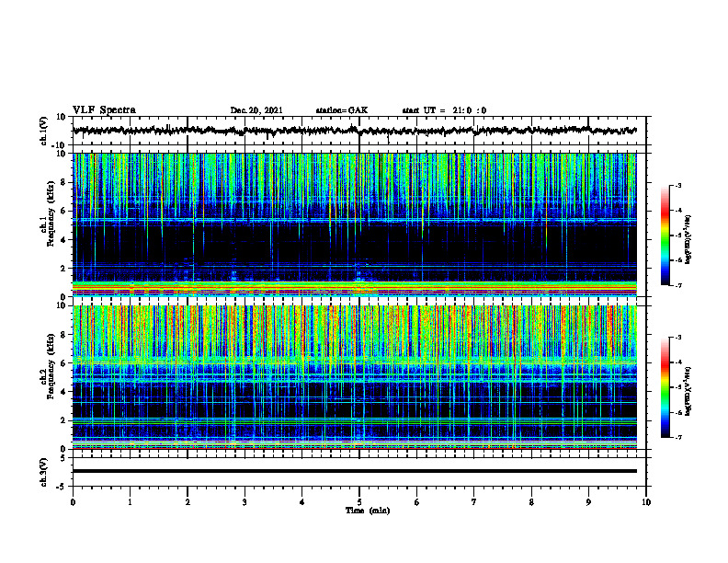Click the 'start UT = 21:0 :0' text

pos(444,110)
